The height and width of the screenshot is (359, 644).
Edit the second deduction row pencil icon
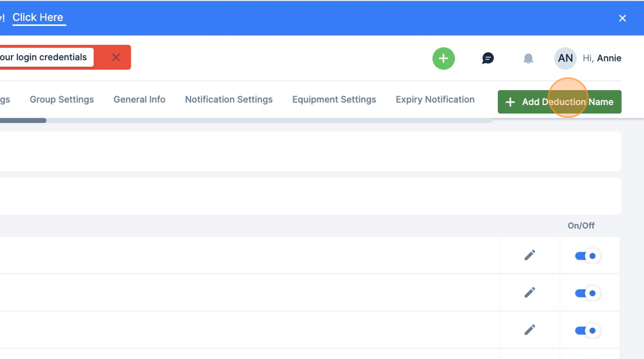point(530,292)
